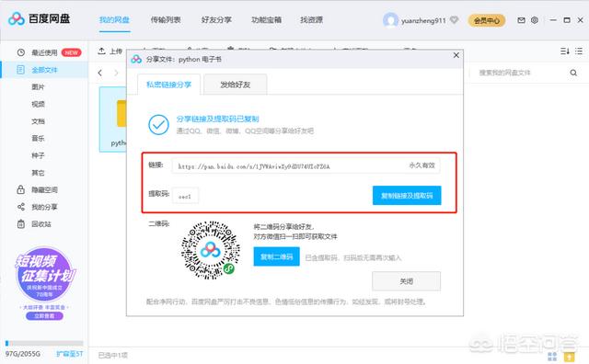
Task: Click the yellow upload arrow icon
Action: point(570,357)
